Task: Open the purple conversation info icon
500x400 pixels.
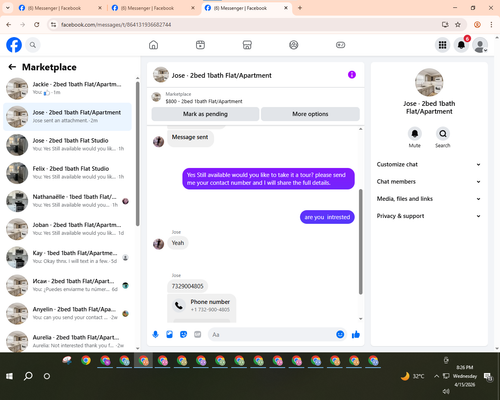Action: [352, 75]
